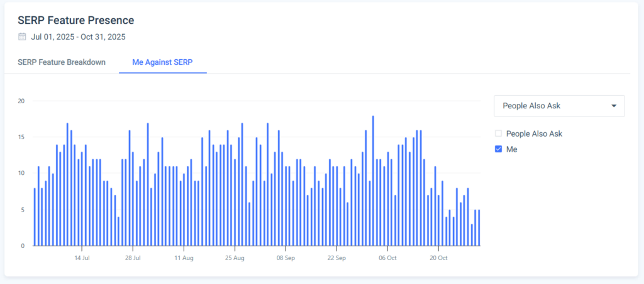Viewport: 644px width, 284px height.
Task: Click the calendar icon beside the date range
Action: tap(23, 37)
